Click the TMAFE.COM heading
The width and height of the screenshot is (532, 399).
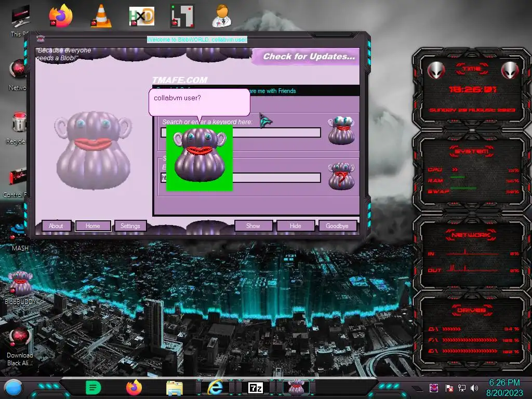pyautogui.click(x=180, y=80)
